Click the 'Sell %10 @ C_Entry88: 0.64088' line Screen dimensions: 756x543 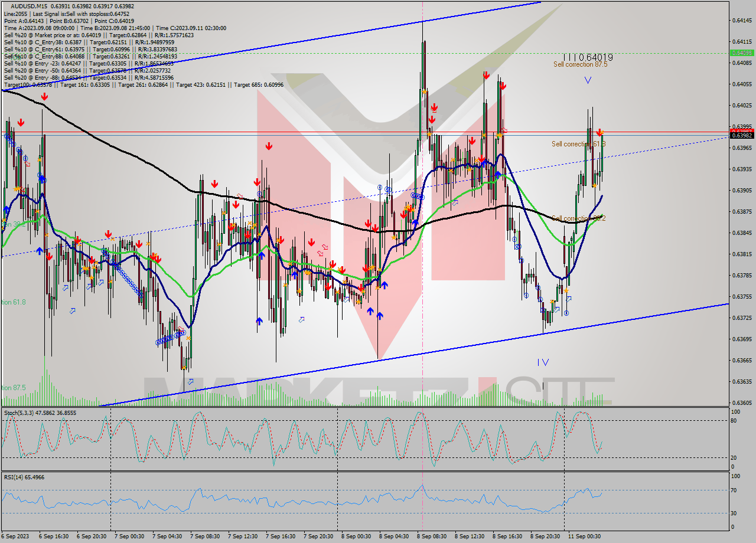pos(90,56)
